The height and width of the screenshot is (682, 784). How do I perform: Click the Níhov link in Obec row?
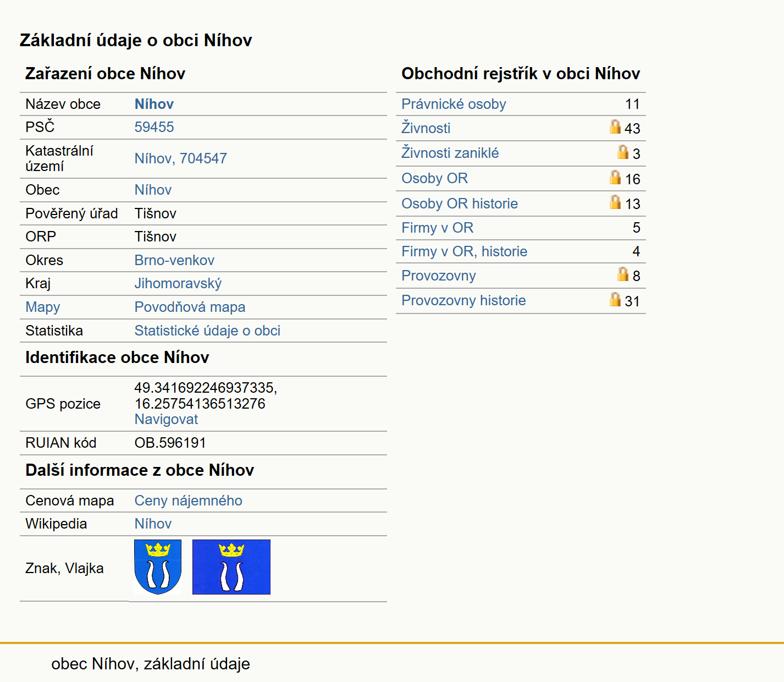click(x=153, y=190)
